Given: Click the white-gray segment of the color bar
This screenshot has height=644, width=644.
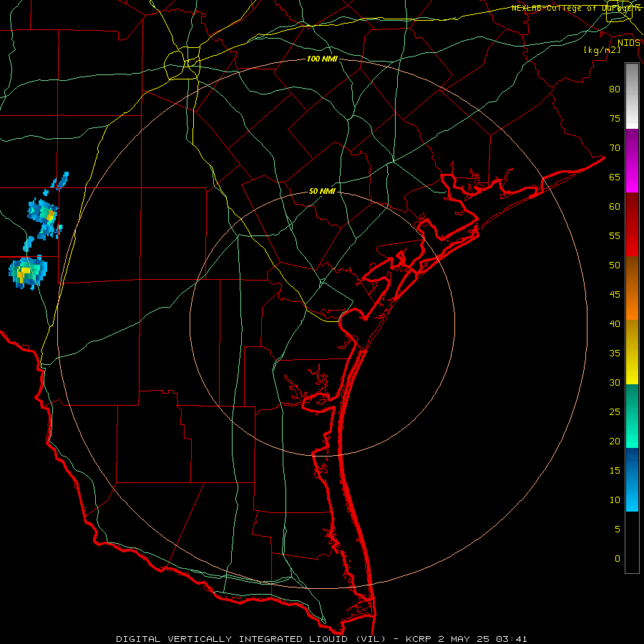Looking at the screenshot, I should click(632, 96).
